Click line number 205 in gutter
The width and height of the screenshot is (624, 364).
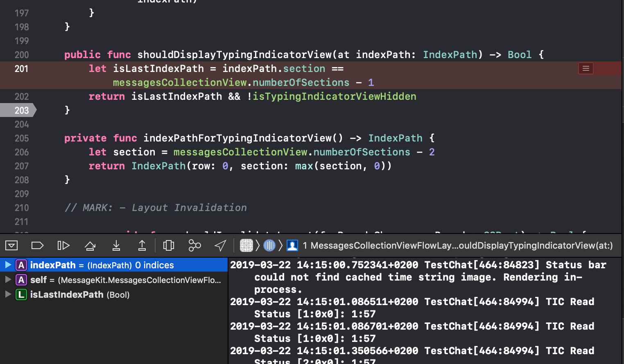point(21,138)
